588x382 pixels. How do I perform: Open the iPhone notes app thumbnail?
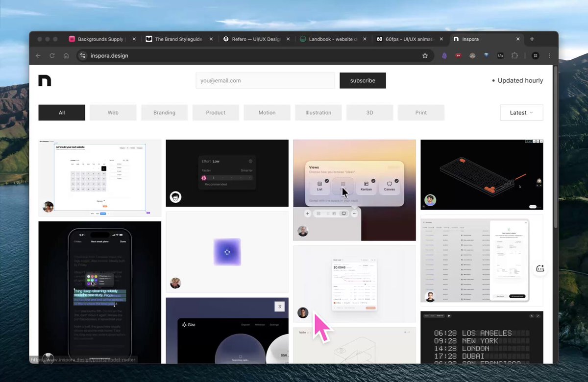pos(100,292)
